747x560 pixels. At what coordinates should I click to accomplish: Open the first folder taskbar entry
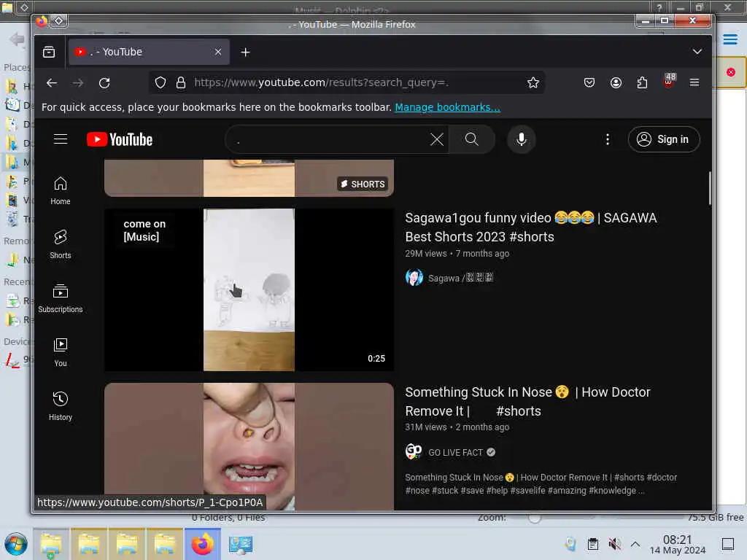(51, 544)
